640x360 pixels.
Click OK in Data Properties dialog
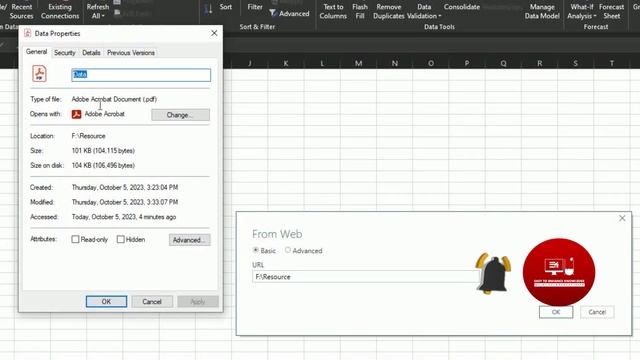(106, 302)
